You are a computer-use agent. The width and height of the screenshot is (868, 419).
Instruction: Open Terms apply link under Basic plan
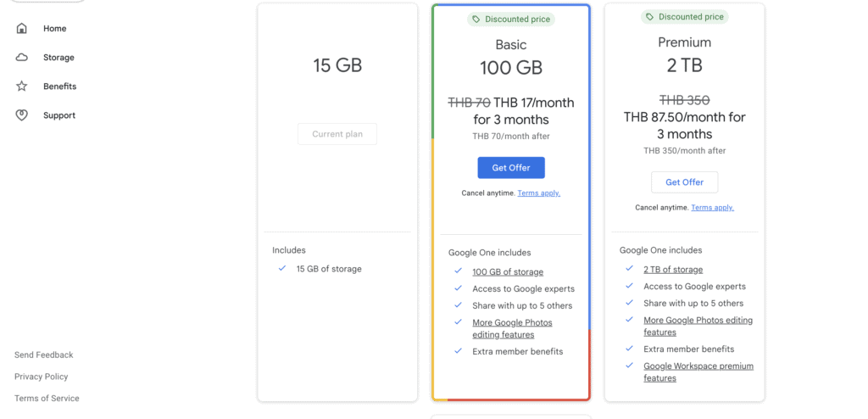coord(538,193)
